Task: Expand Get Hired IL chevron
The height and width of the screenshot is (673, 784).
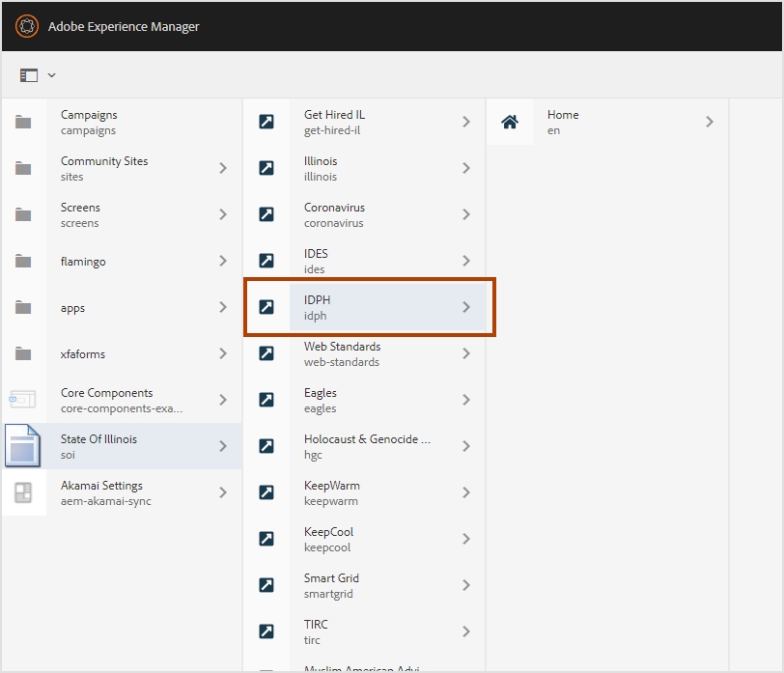Action: pyautogui.click(x=466, y=122)
